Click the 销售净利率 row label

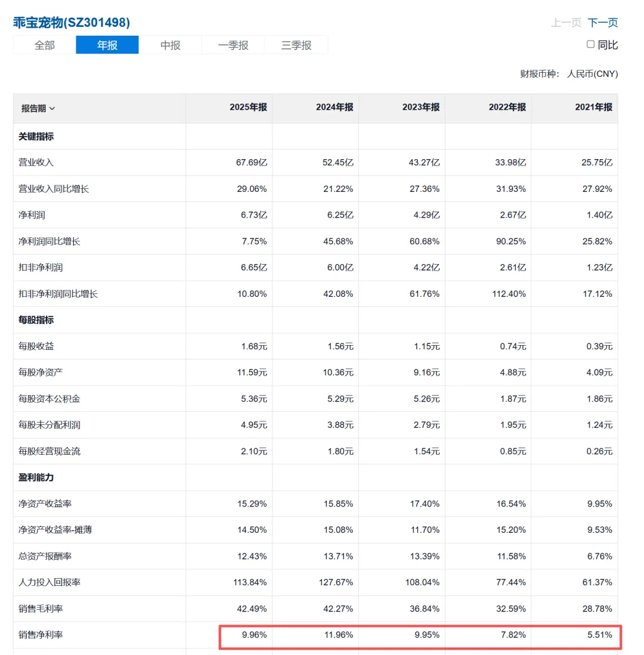[41, 635]
